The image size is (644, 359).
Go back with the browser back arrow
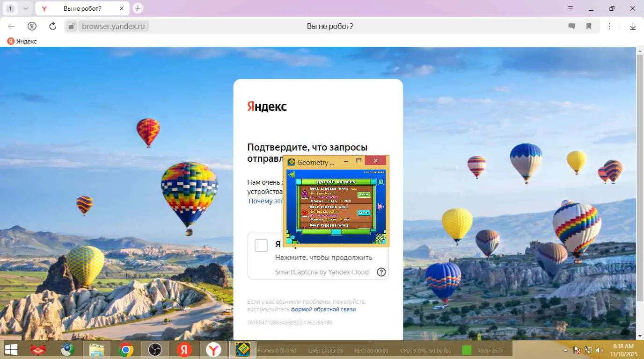(x=12, y=26)
